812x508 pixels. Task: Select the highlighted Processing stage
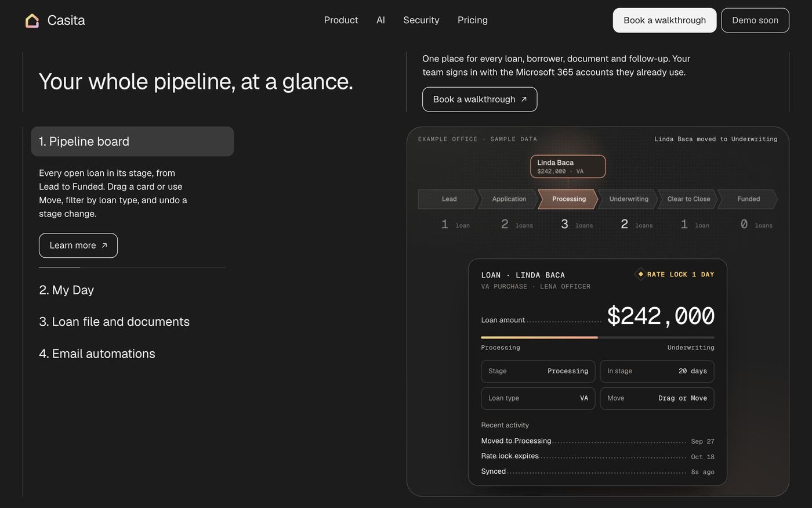pyautogui.click(x=568, y=199)
